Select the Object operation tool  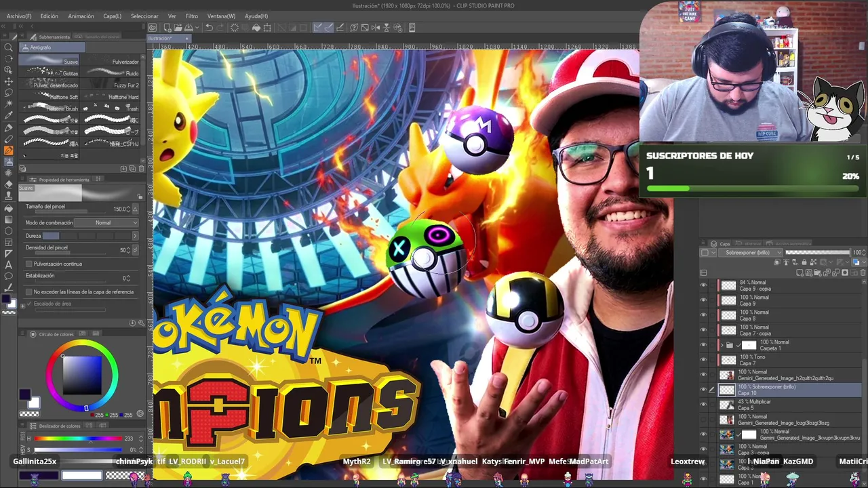7,69
